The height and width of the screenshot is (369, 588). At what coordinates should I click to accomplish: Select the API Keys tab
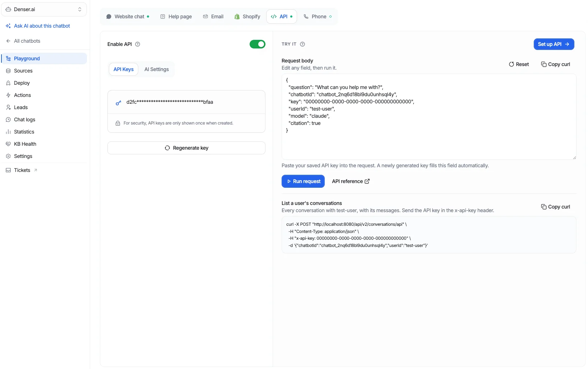point(124,69)
